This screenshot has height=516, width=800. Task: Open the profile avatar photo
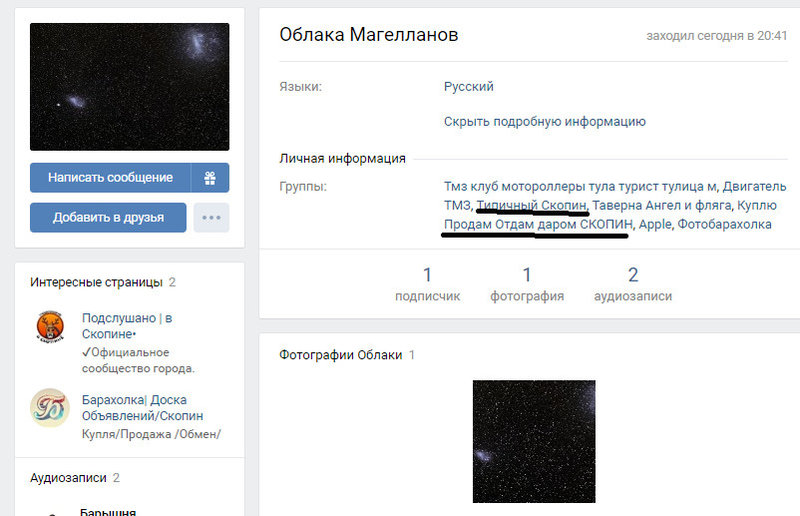point(129,87)
